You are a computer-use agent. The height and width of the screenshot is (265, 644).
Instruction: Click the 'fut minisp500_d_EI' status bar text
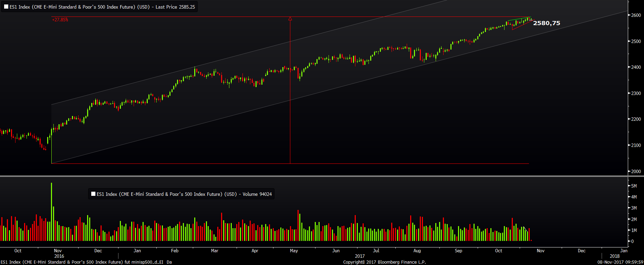[x=144, y=262]
